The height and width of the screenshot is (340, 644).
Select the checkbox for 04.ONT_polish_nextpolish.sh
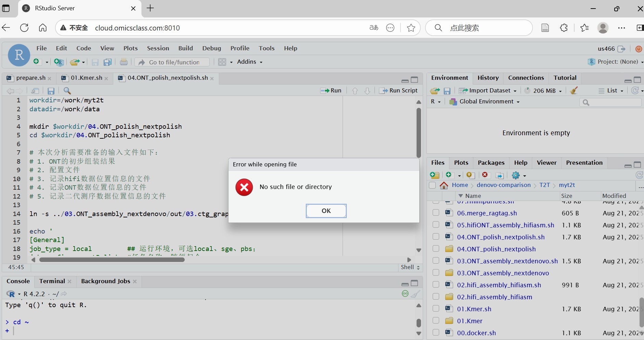436,237
